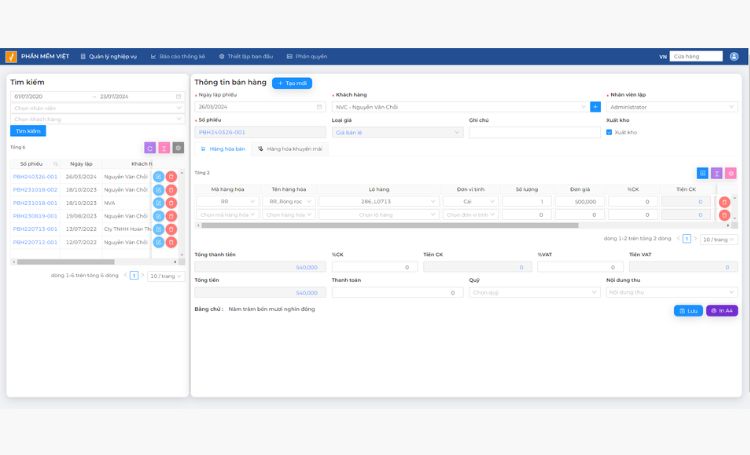Click the user account avatar icon
This screenshot has width=750, height=455.
pos(736,57)
